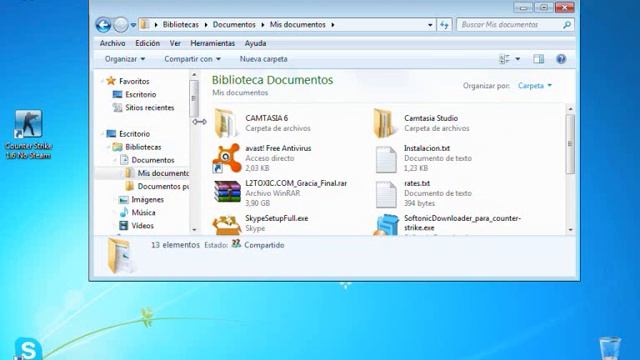This screenshot has width=640, height=360.
Task: Toggle the preview pane button
Action: 538,59
